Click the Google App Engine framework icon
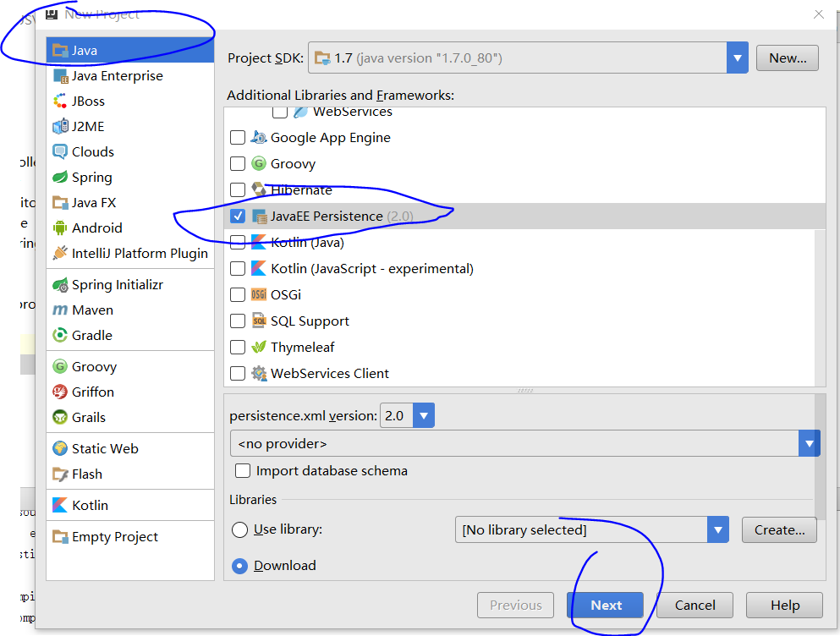This screenshot has height=636, width=840. pos(259,138)
